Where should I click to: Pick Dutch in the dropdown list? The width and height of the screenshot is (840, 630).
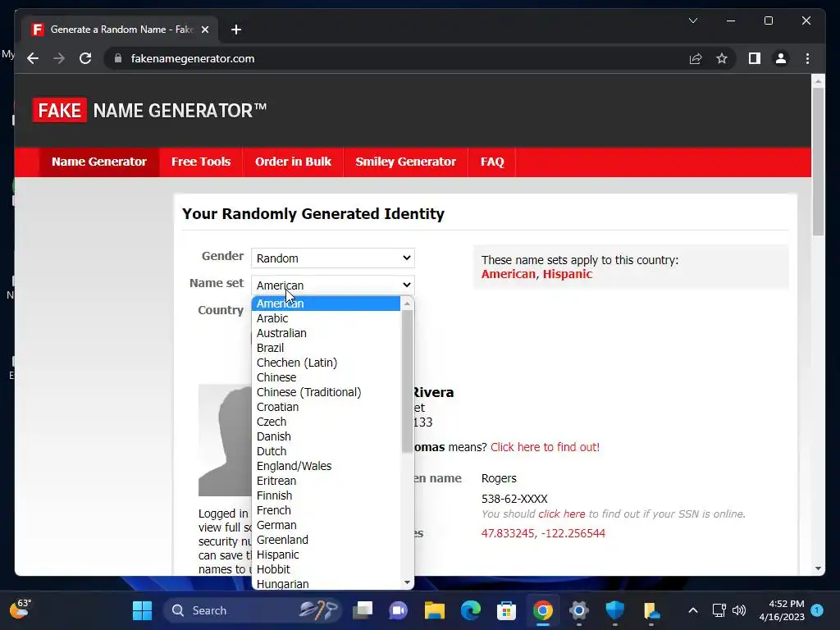[326, 451]
